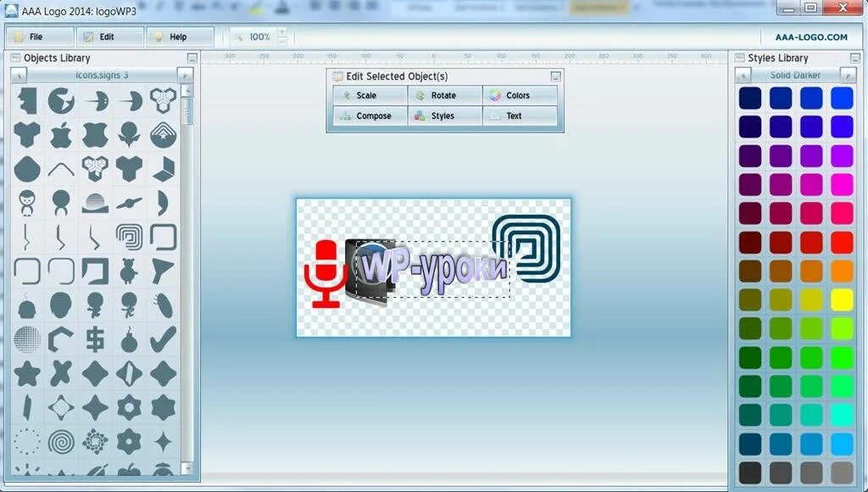Go to previous style category
The height and width of the screenshot is (492, 868).
pos(743,75)
